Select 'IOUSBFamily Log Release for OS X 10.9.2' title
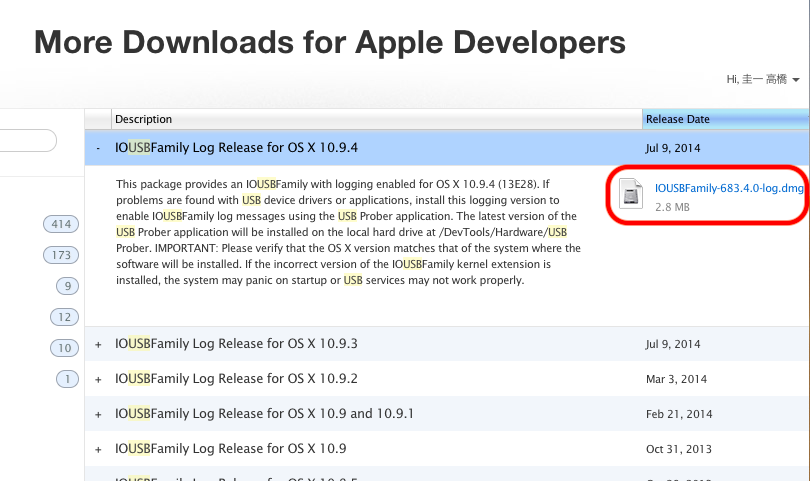The width and height of the screenshot is (810, 481). point(236,379)
